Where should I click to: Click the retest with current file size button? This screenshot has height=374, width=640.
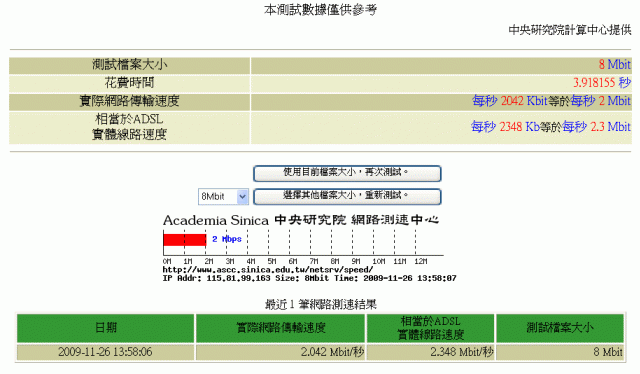click(x=347, y=173)
